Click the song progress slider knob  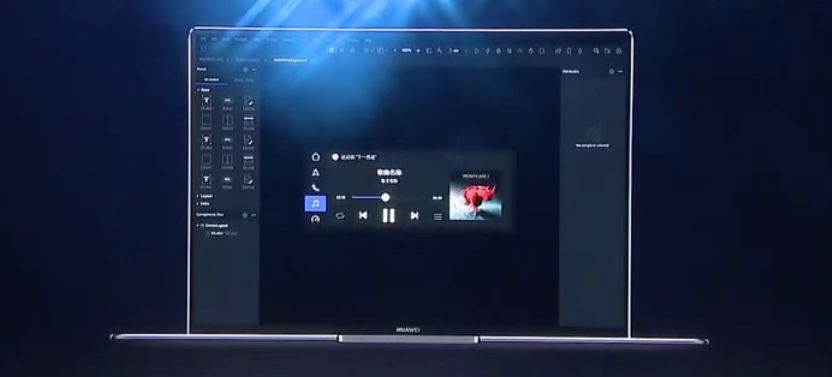click(x=386, y=198)
